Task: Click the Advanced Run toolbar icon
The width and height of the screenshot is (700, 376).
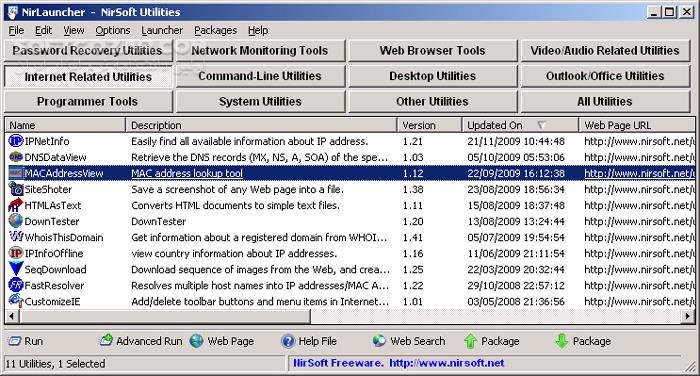Action: click(x=106, y=341)
